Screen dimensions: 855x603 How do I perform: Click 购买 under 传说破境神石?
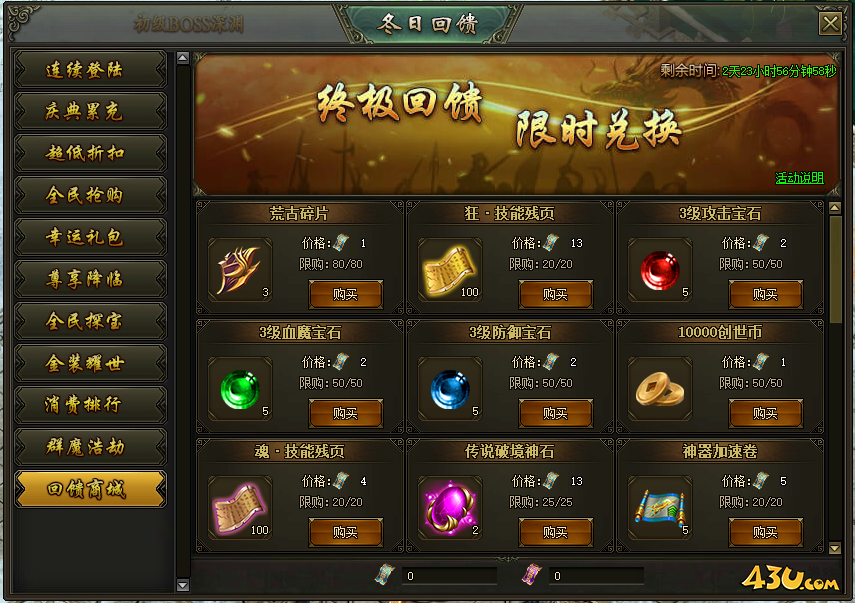(x=556, y=532)
